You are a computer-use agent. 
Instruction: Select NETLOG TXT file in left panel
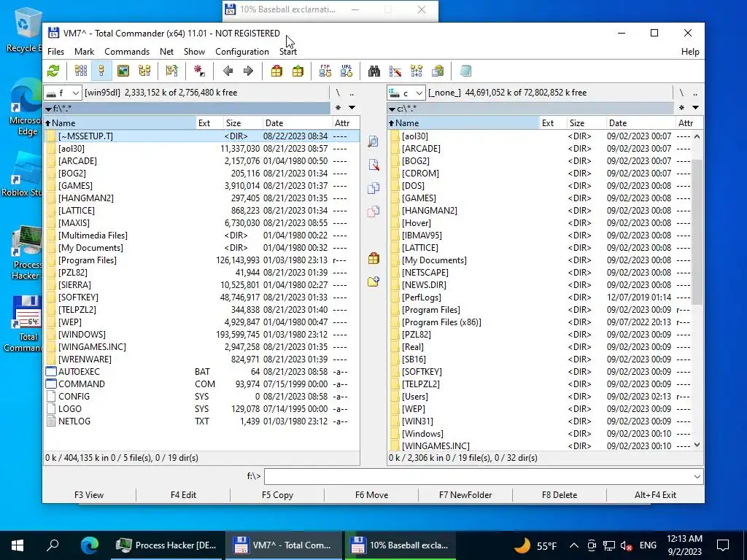pos(201,421)
